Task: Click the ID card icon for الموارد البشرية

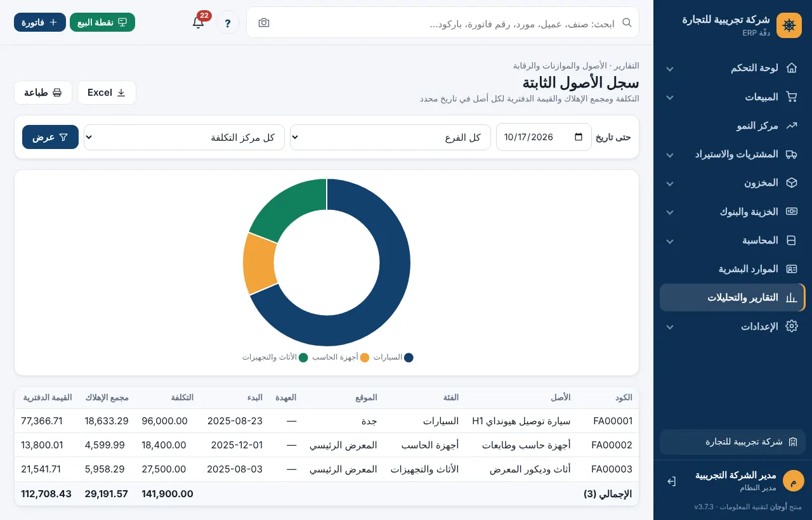Action: point(791,269)
